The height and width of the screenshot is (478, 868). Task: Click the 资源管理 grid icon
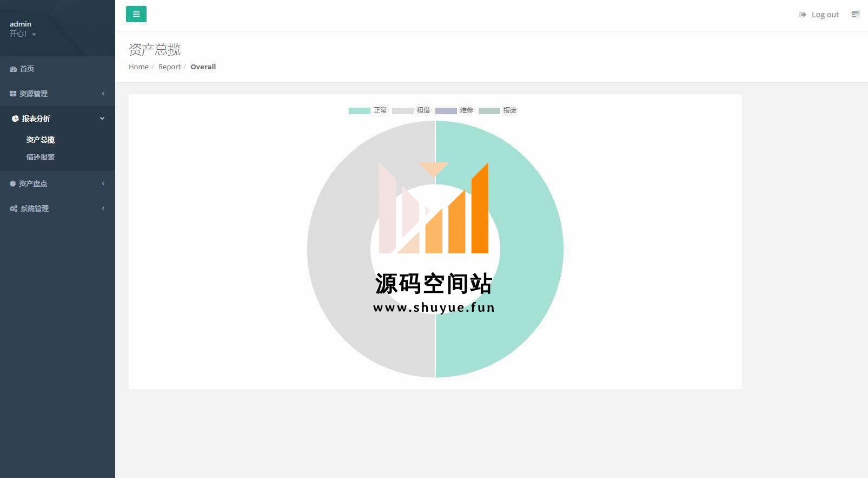click(13, 94)
